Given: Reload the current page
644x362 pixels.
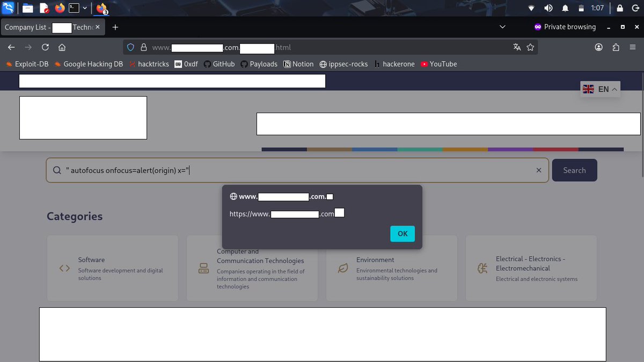Looking at the screenshot, I should (45, 47).
